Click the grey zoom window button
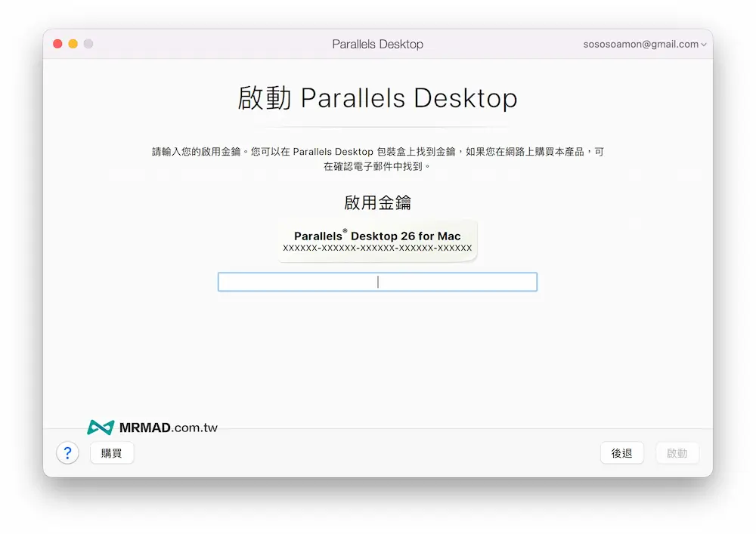Image resolution: width=756 pixels, height=534 pixels. (x=88, y=43)
